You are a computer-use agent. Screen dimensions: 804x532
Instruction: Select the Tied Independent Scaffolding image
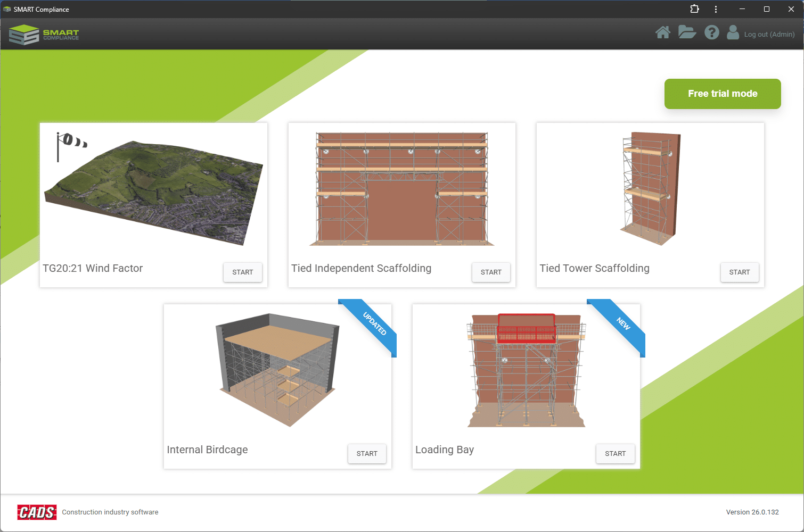click(x=401, y=189)
